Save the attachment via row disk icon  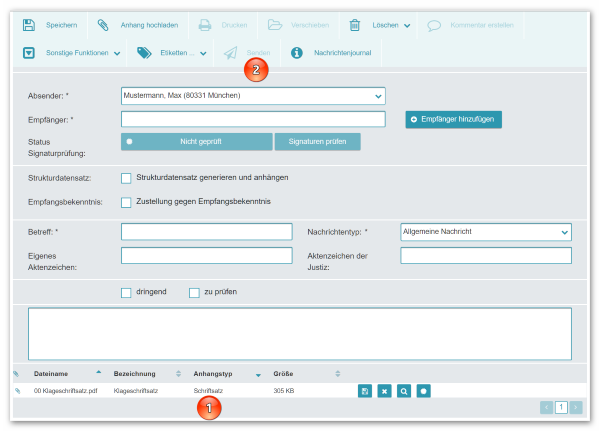coord(365,390)
